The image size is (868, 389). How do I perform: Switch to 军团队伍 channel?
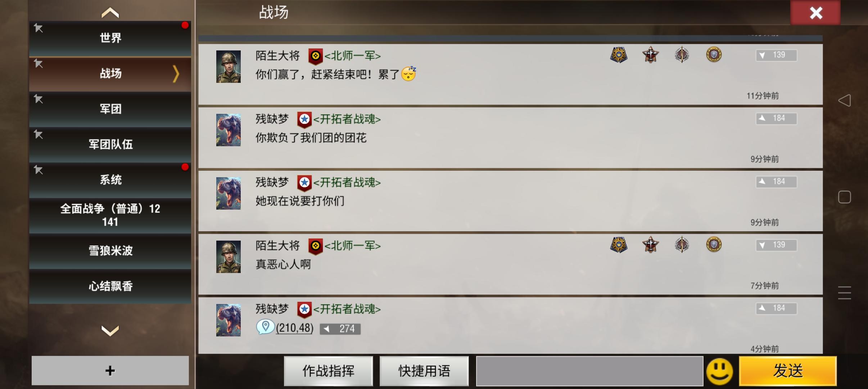[110, 144]
